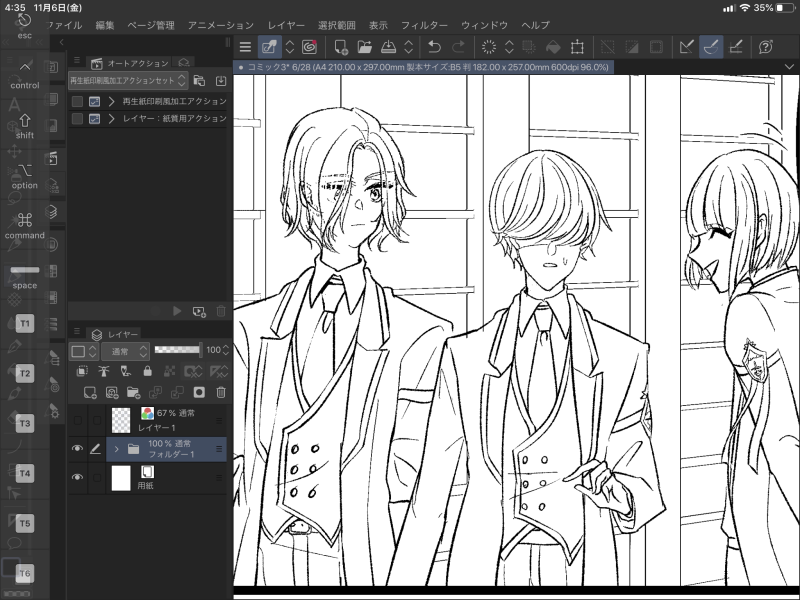The image size is (800, 600).
Task: Open CLIP STUDIO support question icon
Action: pyautogui.click(x=765, y=47)
